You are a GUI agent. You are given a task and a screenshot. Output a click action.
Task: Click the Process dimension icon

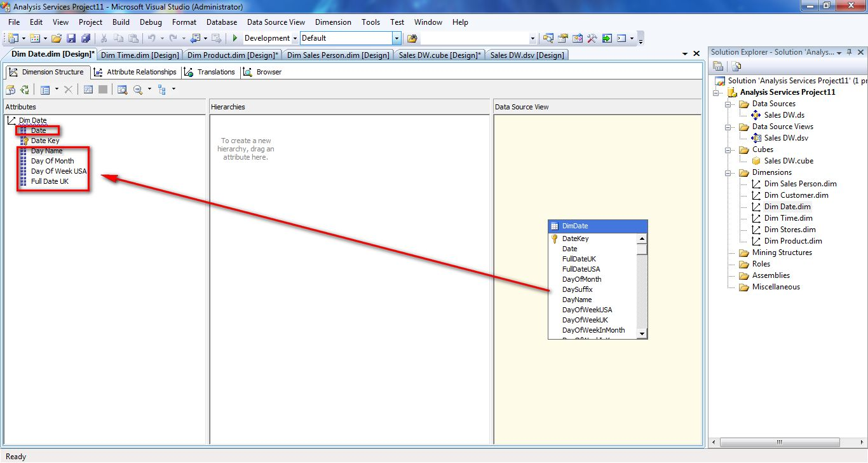click(x=11, y=90)
